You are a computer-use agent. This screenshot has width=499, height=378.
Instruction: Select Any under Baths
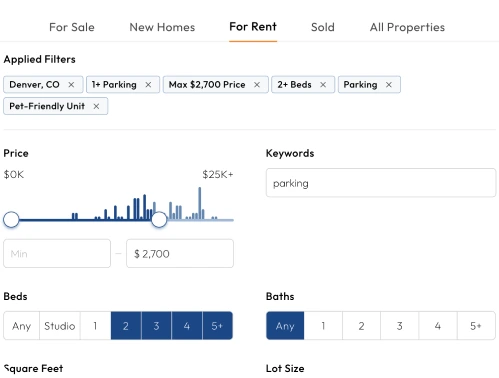tap(285, 326)
